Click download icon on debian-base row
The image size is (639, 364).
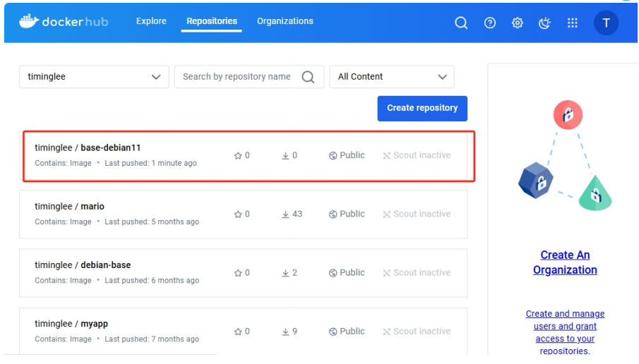point(285,273)
